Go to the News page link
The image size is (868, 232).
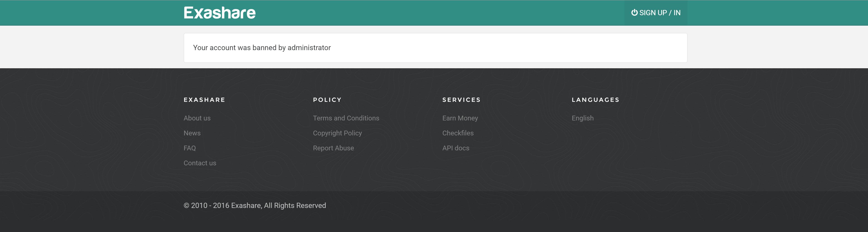[192, 133]
